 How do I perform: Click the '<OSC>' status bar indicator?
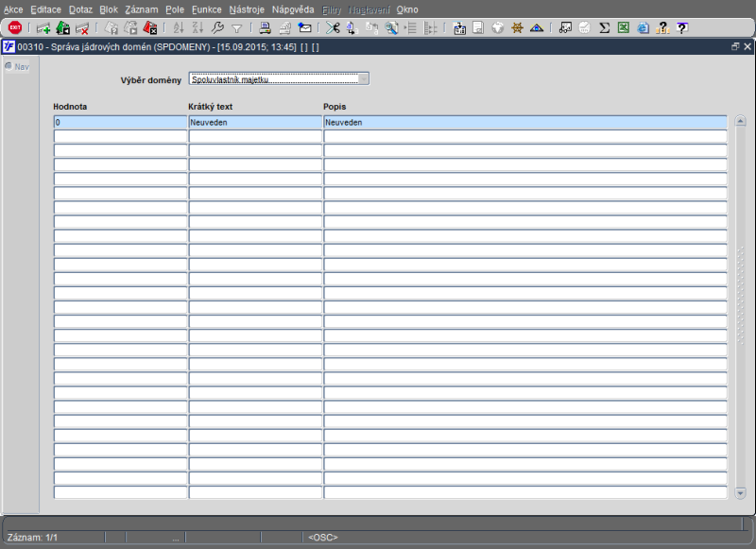point(323,538)
